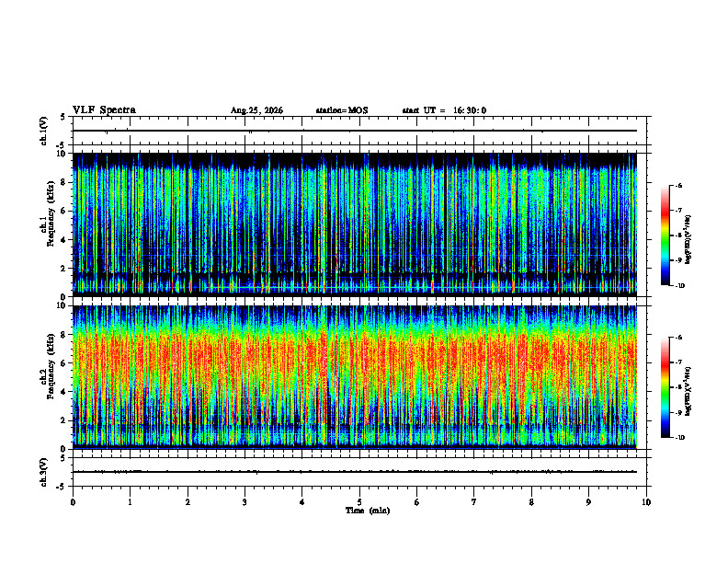Click the ch.1(V) axis label
Image resolution: width=728 pixels, height=563 pixels.
44,131
